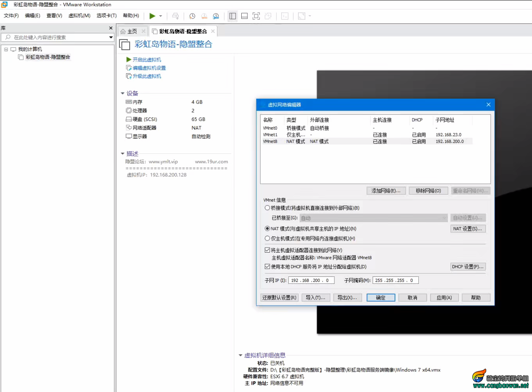Image resolution: width=532 pixels, height=392 pixels.
Task: Open the snapshot manager icon
Action: pos(216,16)
